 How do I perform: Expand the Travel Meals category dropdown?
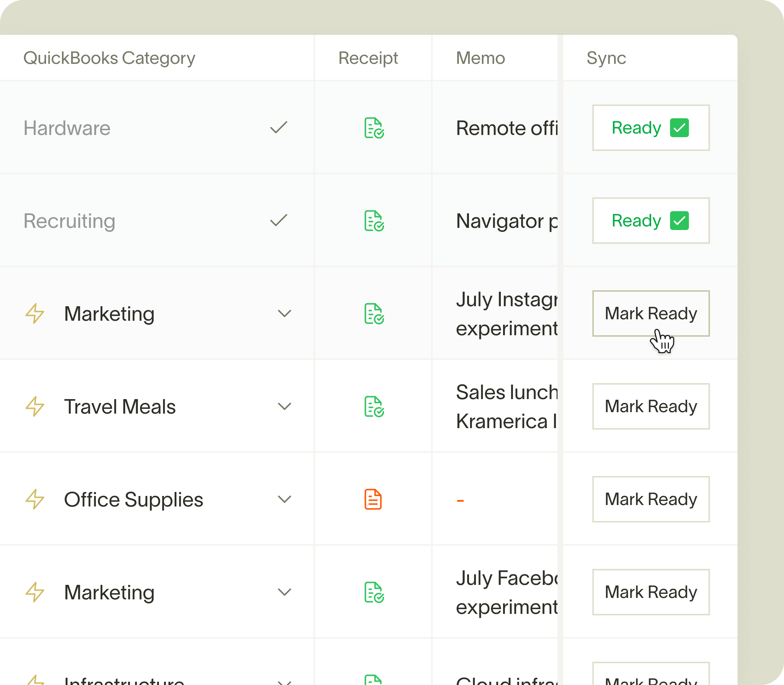coord(285,406)
